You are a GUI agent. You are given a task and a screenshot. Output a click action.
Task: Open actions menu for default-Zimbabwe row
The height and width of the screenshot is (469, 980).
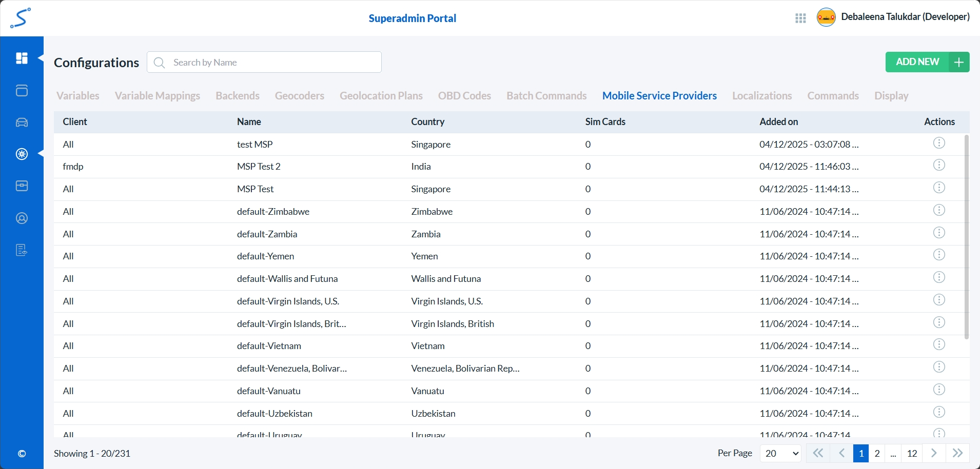pos(938,210)
